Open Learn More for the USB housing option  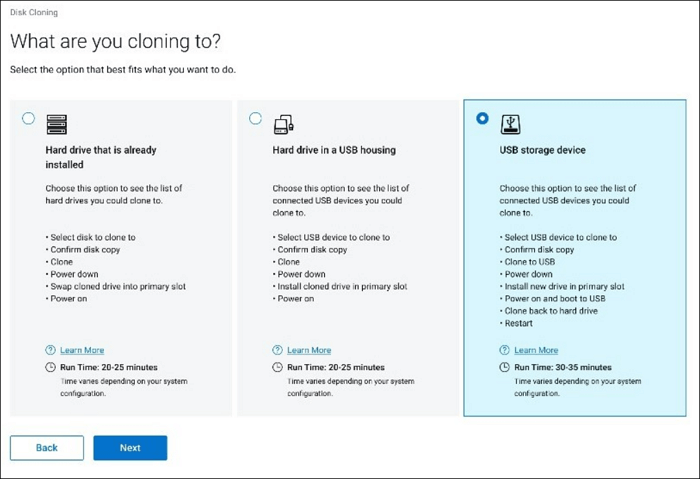[x=309, y=350]
